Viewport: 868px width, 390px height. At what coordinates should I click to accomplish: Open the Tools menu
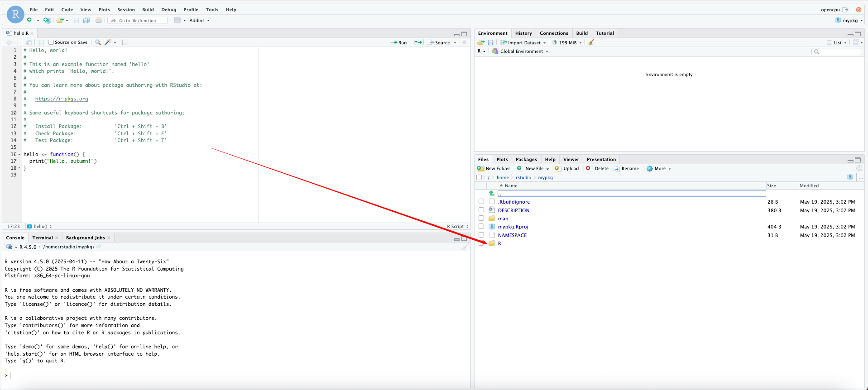coord(212,10)
